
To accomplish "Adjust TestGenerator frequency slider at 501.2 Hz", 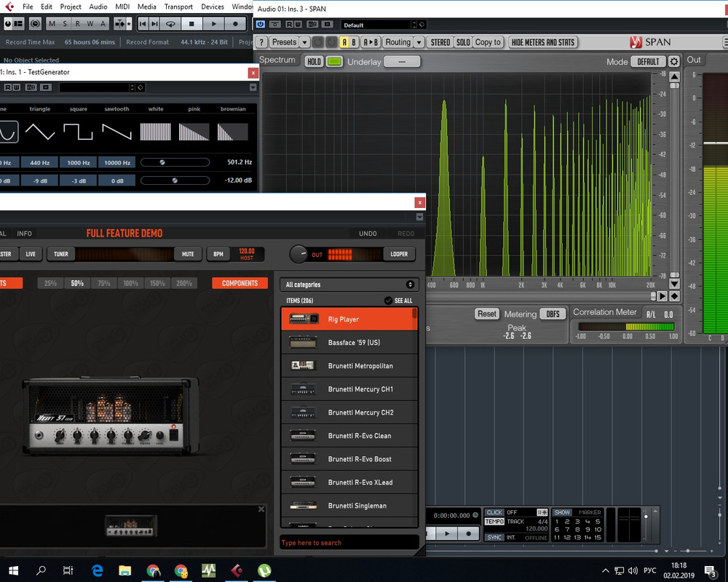I will pyautogui.click(x=175, y=162).
